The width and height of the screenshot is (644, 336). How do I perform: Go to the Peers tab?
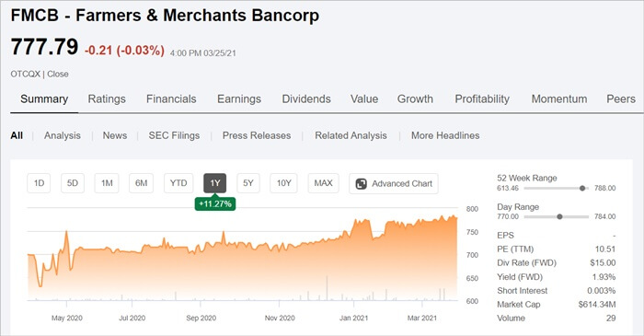click(x=621, y=99)
